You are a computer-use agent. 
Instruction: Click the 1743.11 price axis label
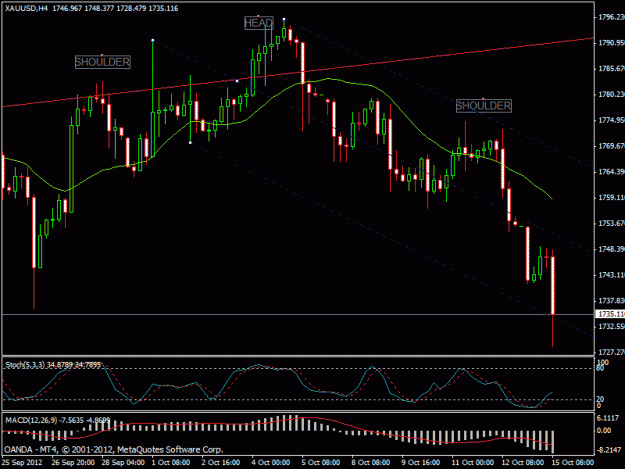611,275
